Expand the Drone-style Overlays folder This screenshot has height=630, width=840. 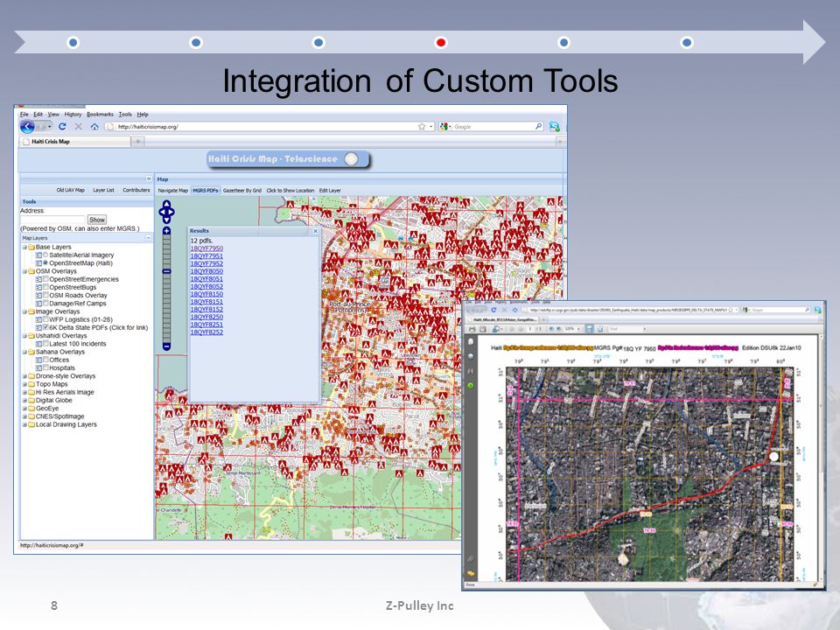tap(24, 376)
